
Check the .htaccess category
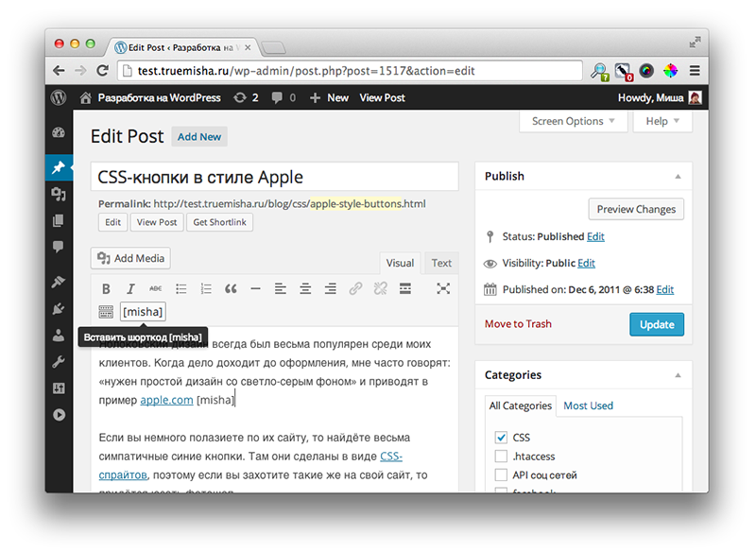coord(501,457)
